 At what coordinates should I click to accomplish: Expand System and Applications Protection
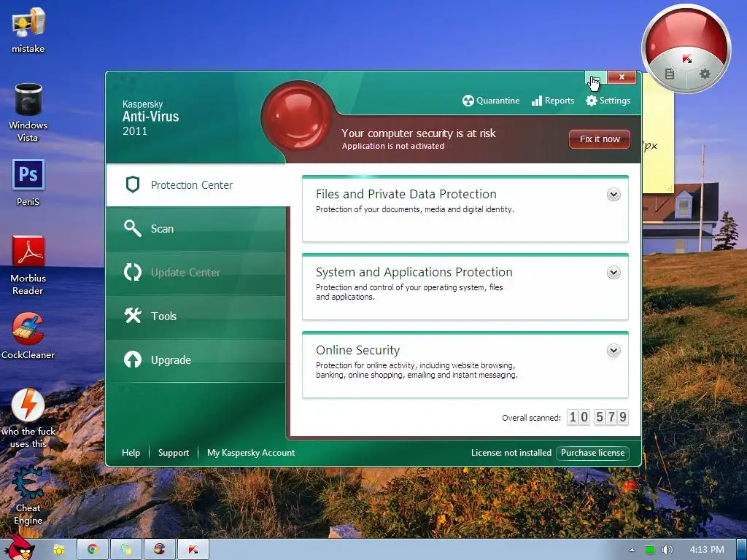[x=614, y=273]
